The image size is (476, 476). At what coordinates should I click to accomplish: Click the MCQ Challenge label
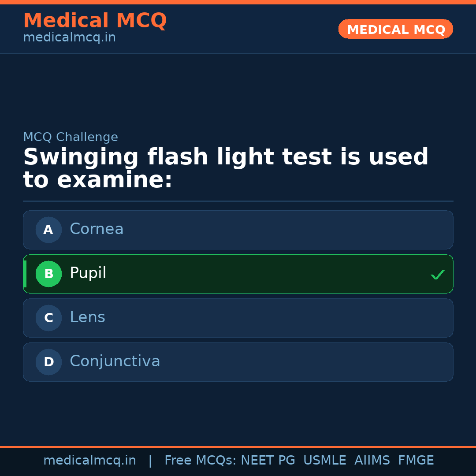pos(71,137)
